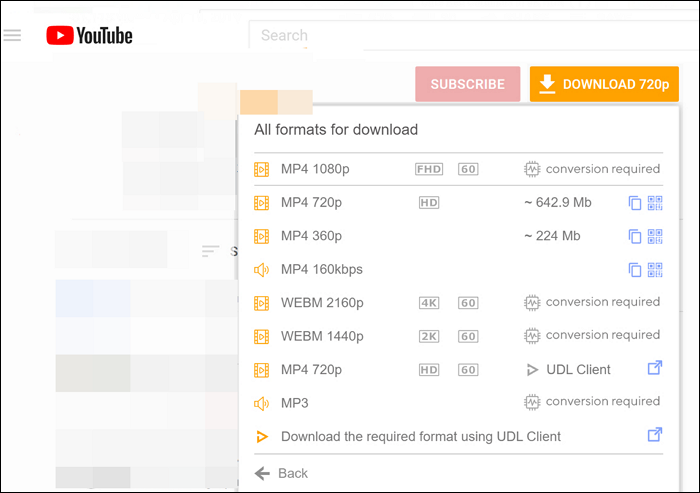The width and height of the screenshot is (700, 493).
Task: Click 60 fps badge on WEBM 2160p
Action: (x=468, y=303)
